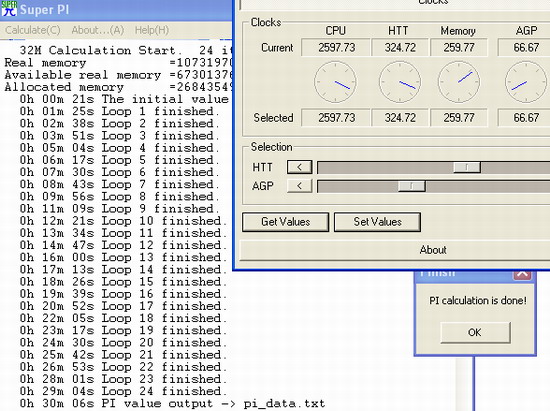Click the 'Allocated memory' line

click(x=118, y=87)
